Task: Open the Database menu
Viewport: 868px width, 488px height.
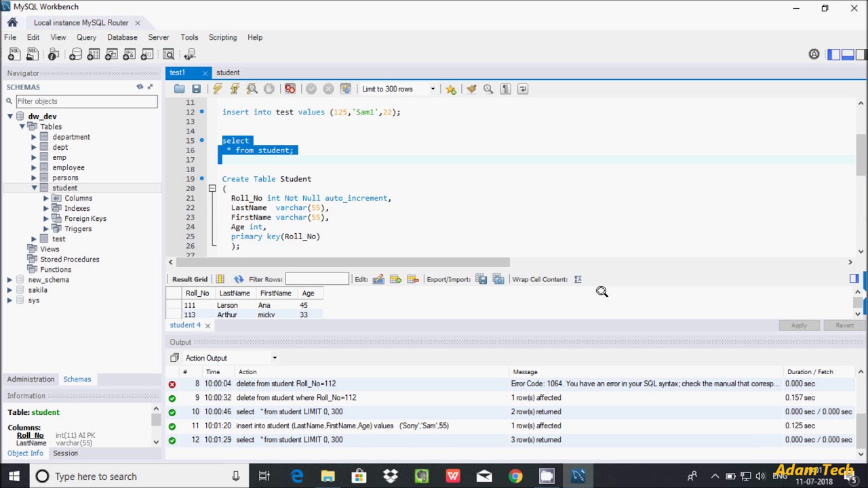Action: (x=122, y=37)
